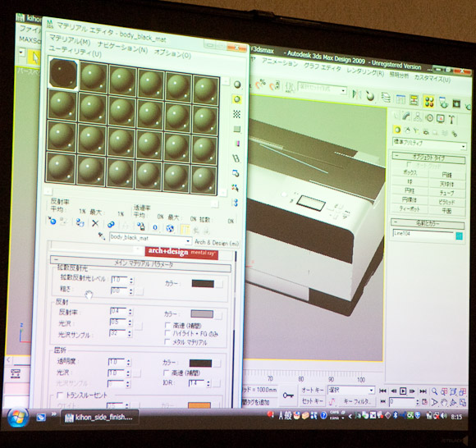Click the チューブ primitive button

tap(446, 193)
